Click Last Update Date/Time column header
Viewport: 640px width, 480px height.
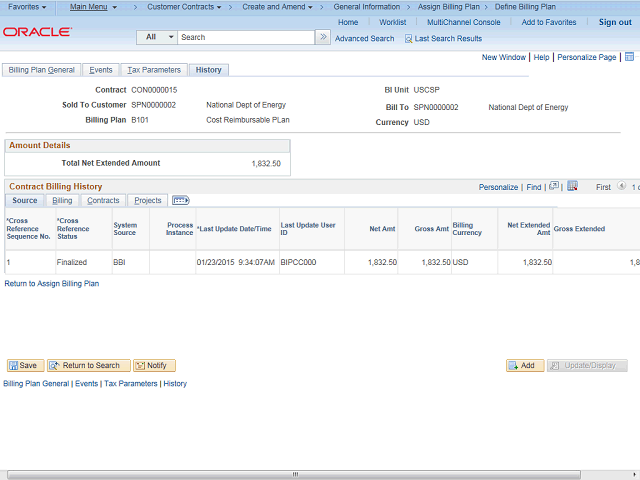click(x=234, y=229)
